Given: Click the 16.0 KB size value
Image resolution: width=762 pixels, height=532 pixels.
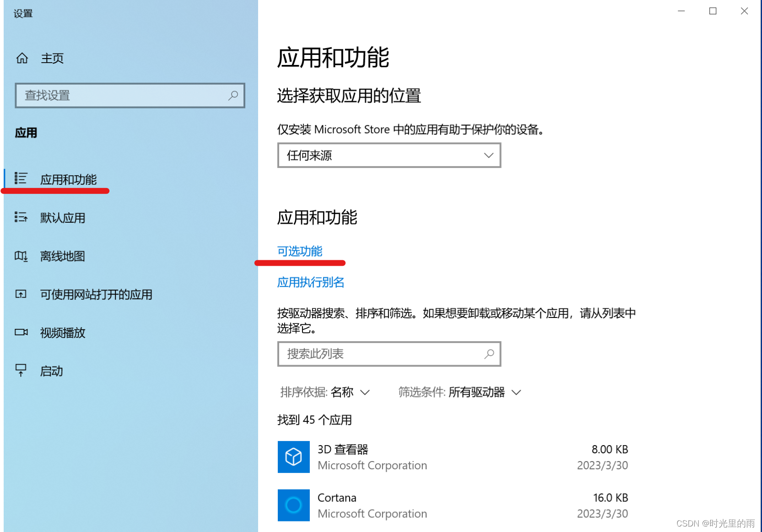Looking at the screenshot, I should [611, 498].
